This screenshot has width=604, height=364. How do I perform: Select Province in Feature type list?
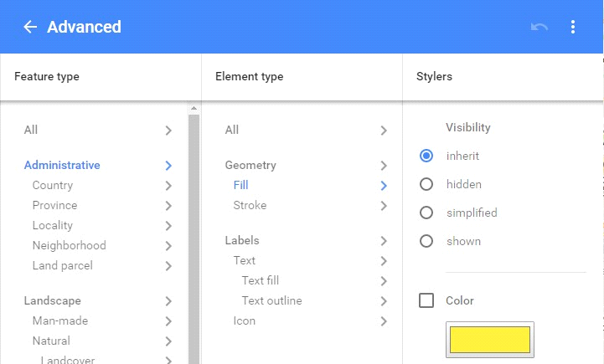[54, 206]
